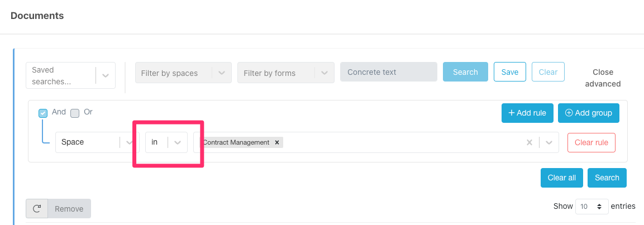Check the And condition checkbox
Screen dimensions: 644x225
click(43, 113)
